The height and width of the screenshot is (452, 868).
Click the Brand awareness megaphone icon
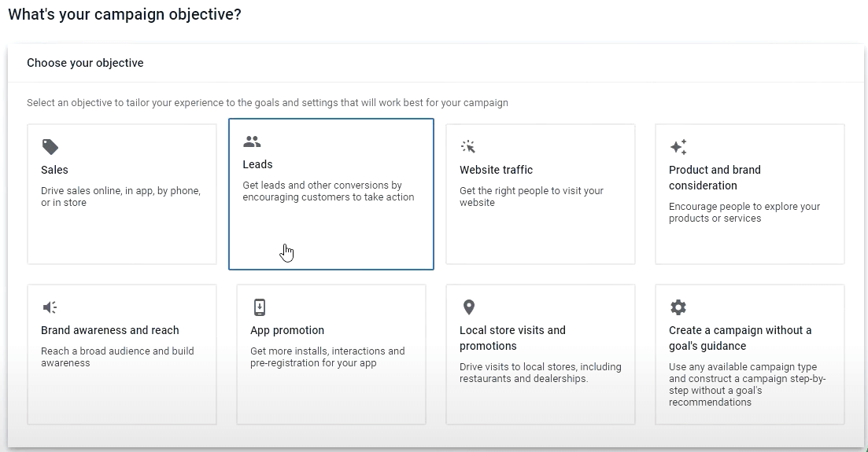click(x=50, y=307)
